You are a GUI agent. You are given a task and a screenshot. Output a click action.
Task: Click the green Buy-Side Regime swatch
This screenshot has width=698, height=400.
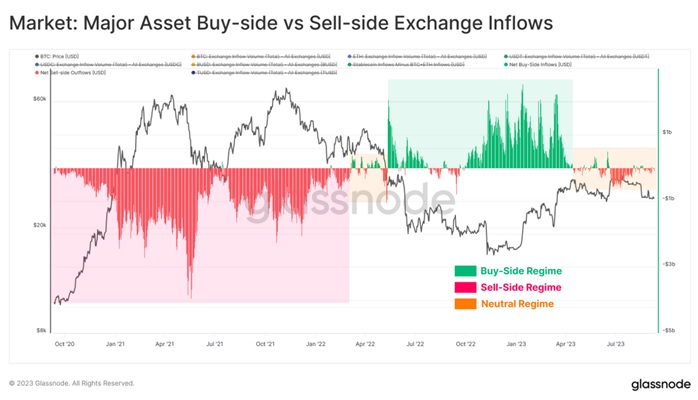click(465, 271)
